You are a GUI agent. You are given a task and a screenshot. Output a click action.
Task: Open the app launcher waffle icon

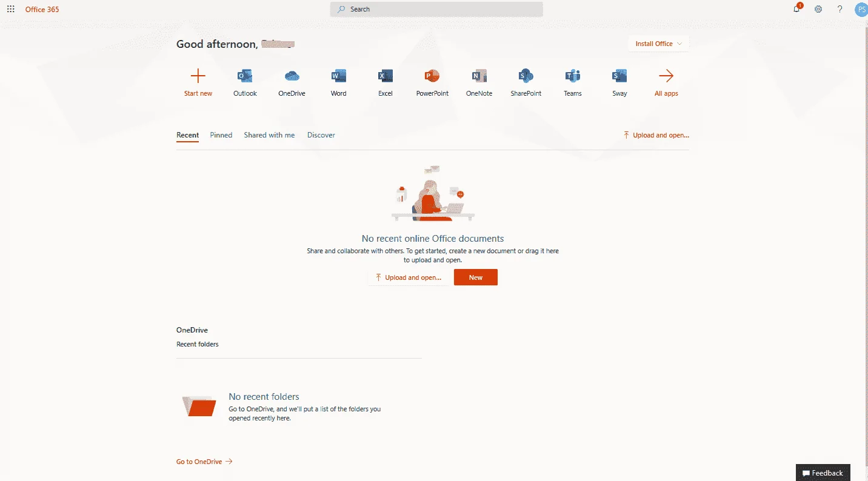pos(10,9)
